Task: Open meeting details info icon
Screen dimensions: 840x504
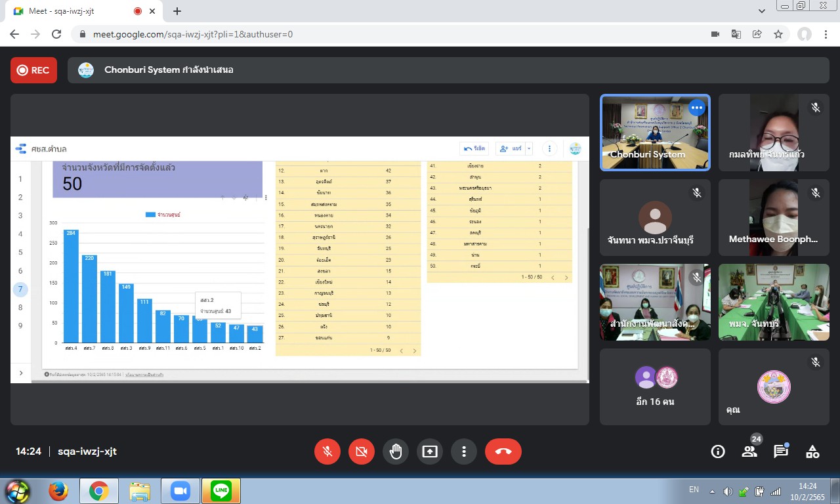Action: (x=718, y=451)
